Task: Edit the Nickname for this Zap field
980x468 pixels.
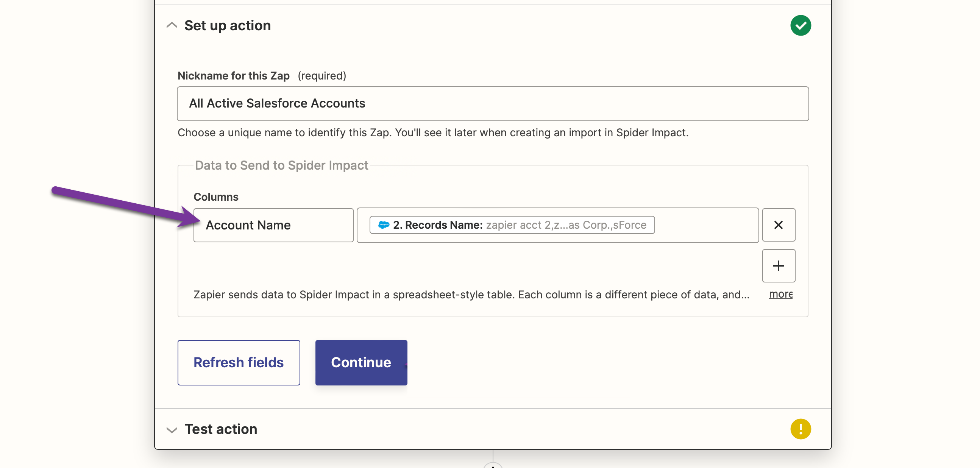Action: (x=493, y=103)
